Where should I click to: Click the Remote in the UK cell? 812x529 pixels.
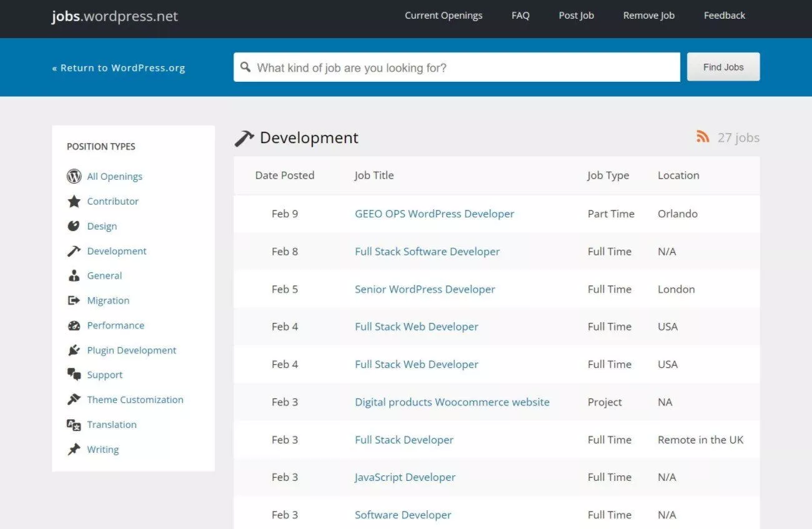[701, 440]
